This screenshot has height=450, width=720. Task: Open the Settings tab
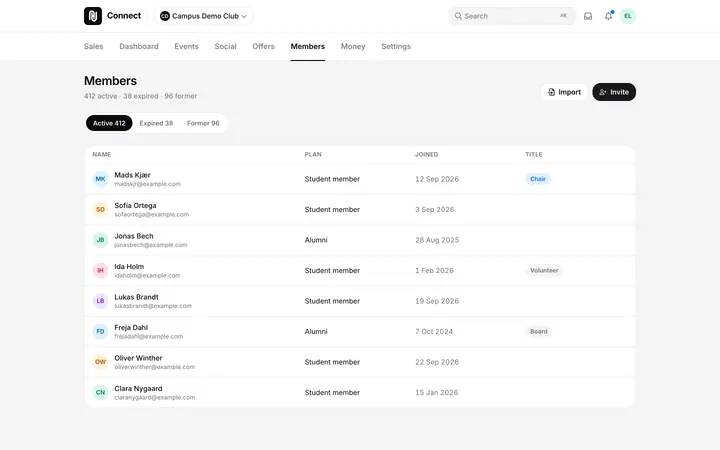tap(396, 46)
